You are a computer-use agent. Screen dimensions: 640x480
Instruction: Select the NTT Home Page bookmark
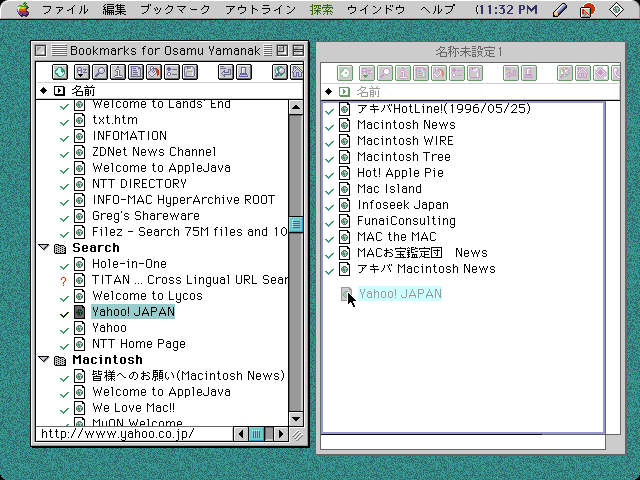pyautogui.click(x=139, y=344)
